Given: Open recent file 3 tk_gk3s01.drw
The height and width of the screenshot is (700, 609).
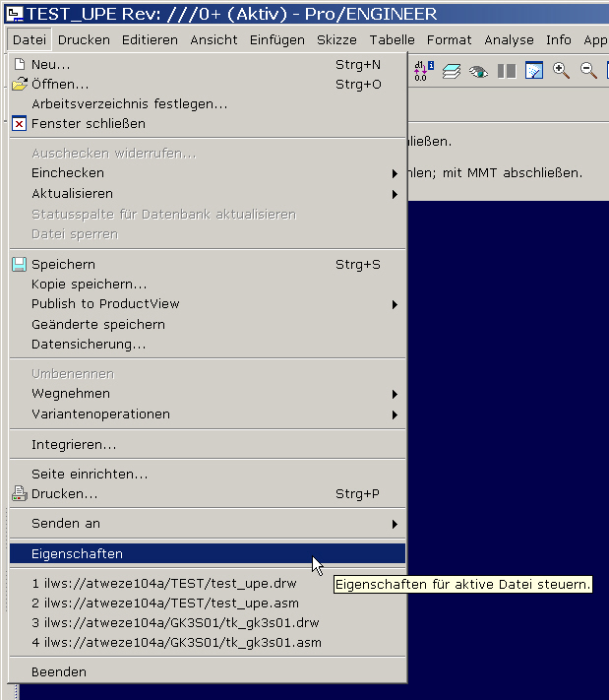Looking at the screenshot, I should pos(208,623).
